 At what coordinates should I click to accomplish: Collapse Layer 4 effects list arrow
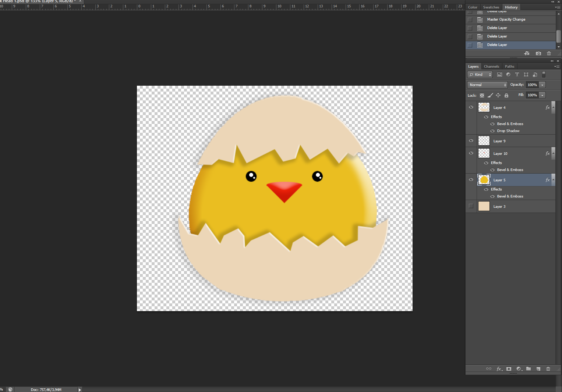point(553,107)
